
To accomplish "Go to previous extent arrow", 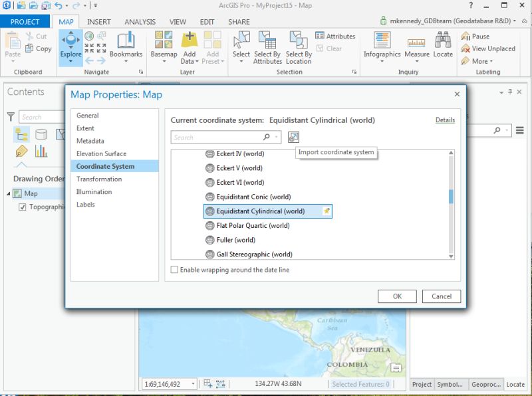I will (90, 60).
